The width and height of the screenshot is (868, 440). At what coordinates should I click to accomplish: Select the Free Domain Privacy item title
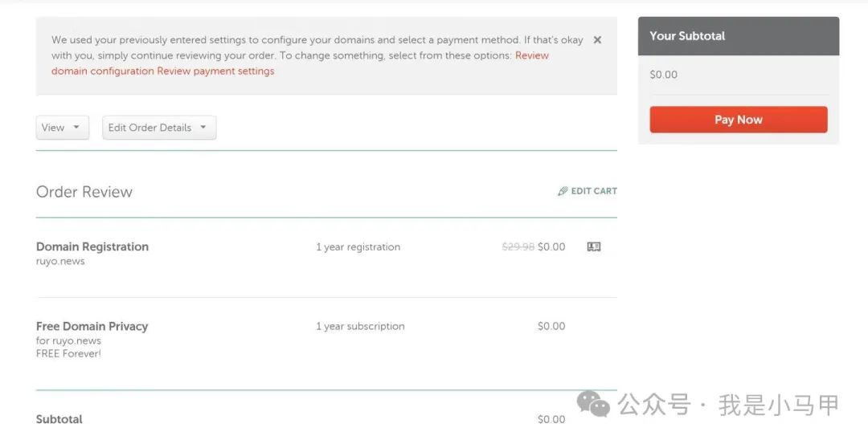pos(92,326)
